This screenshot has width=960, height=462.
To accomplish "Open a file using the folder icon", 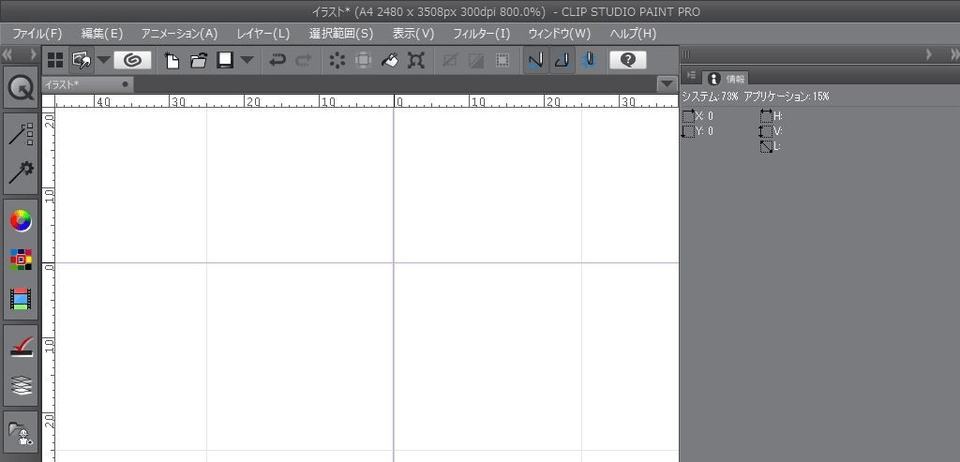I will tap(198, 60).
